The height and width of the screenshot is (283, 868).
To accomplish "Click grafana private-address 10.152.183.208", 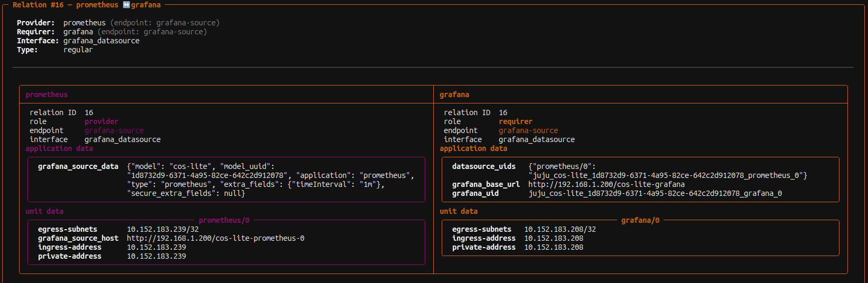I will [554, 247].
